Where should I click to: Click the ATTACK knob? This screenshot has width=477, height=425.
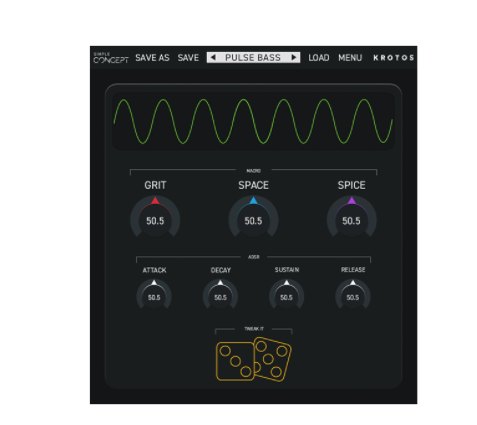(154, 295)
